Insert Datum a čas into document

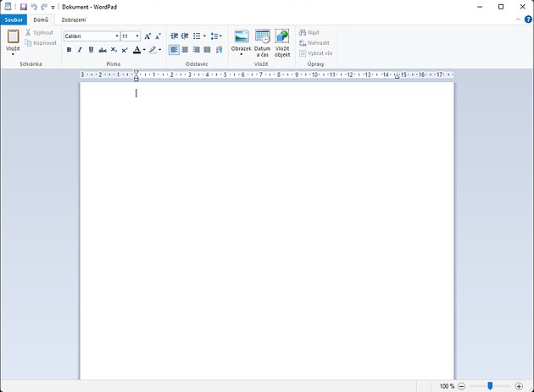click(262, 36)
